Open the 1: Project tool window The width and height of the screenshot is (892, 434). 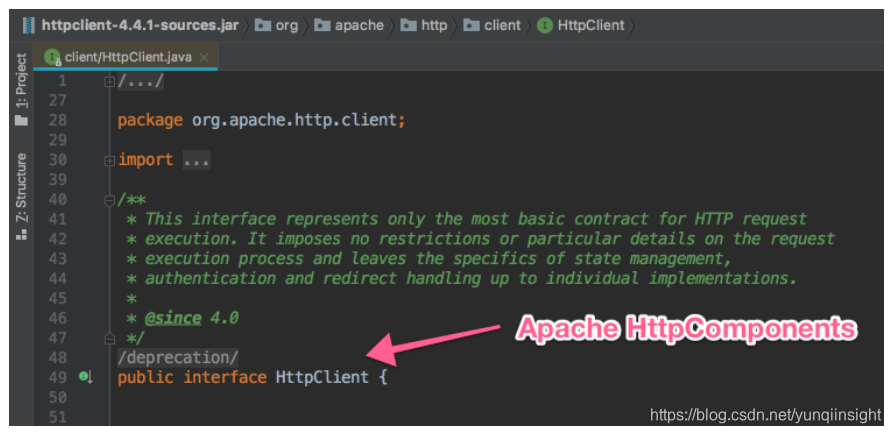[x=21, y=81]
